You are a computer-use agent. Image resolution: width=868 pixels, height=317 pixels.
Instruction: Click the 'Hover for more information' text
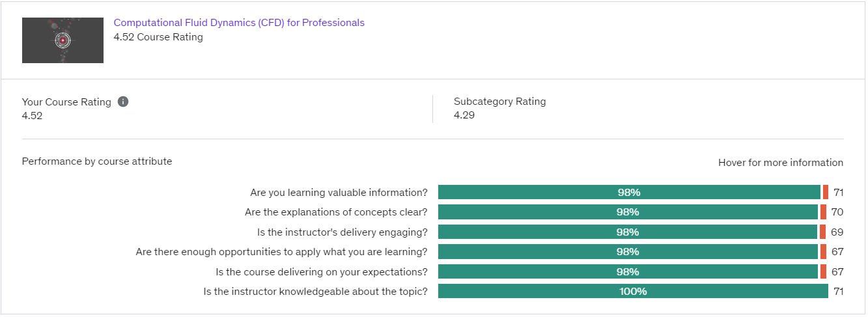pyautogui.click(x=781, y=163)
